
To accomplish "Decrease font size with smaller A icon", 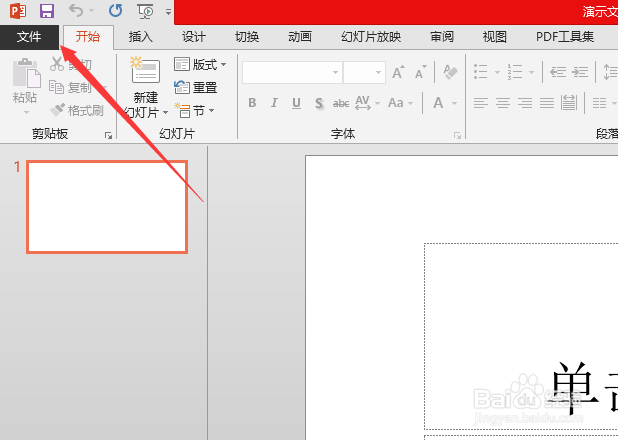I will tap(421, 72).
